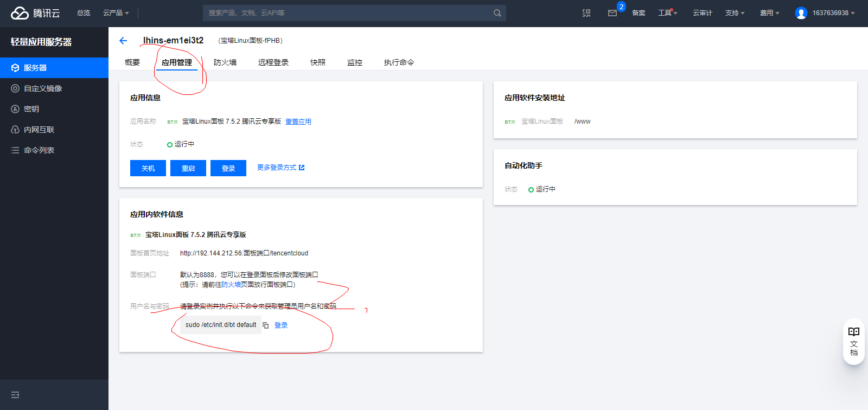Click the 内网互联 sidebar icon
Viewport: 868px width, 410px height.
[x=15, y=130]
